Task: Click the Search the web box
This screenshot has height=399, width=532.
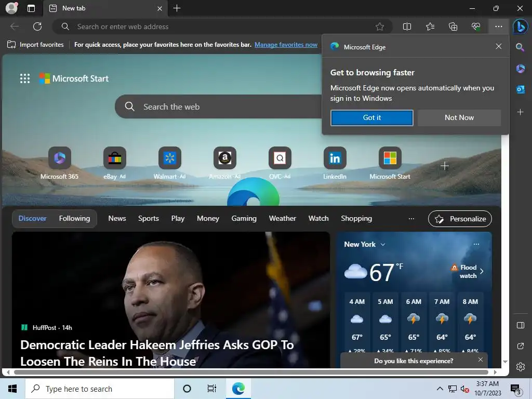Action: click(219, 107)
